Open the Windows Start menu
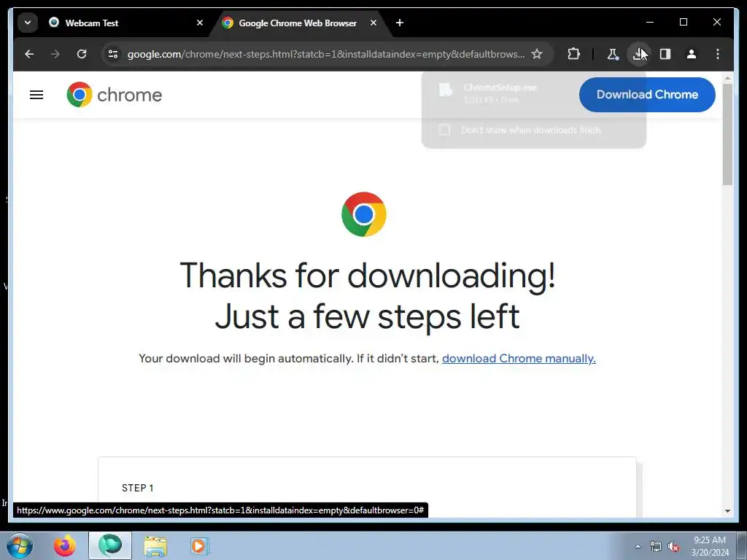Image resolution: width=747 pixels, height=560 pixels. coord(20,545)
